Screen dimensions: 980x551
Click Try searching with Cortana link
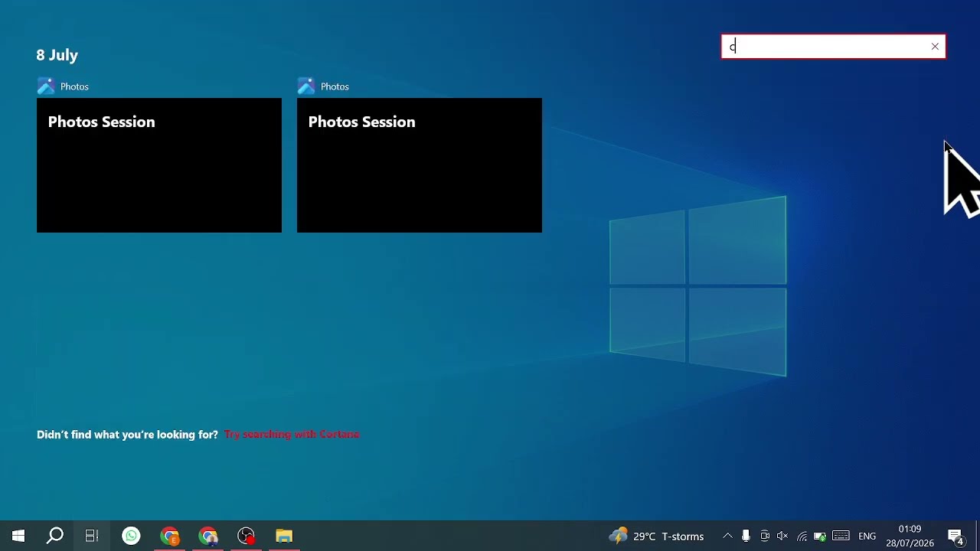pos(292,434)
